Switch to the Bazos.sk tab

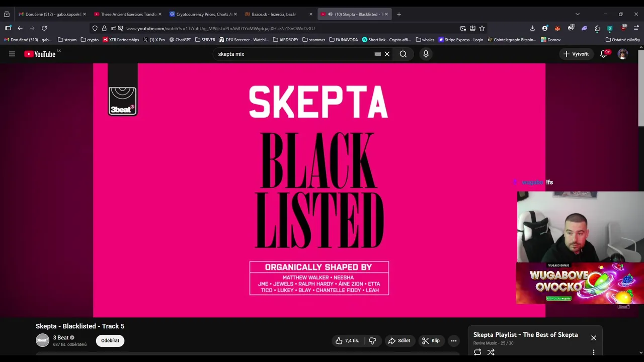[x=278, y=14]
